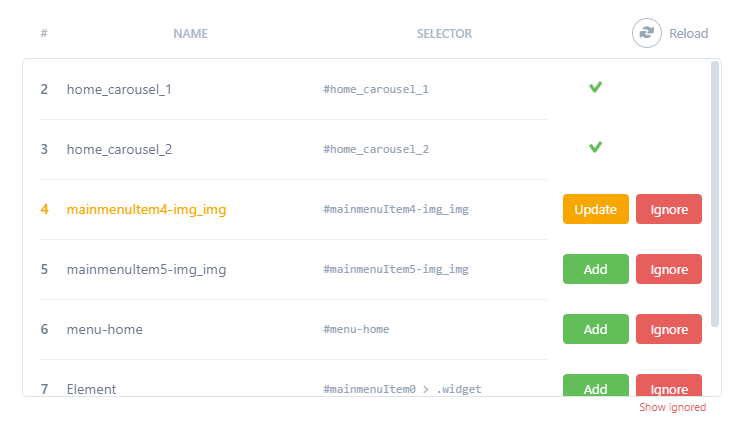Click the #mainmenuItem5-img_img selector text
This screenshot has width=738, height=425.
point(396,269)
